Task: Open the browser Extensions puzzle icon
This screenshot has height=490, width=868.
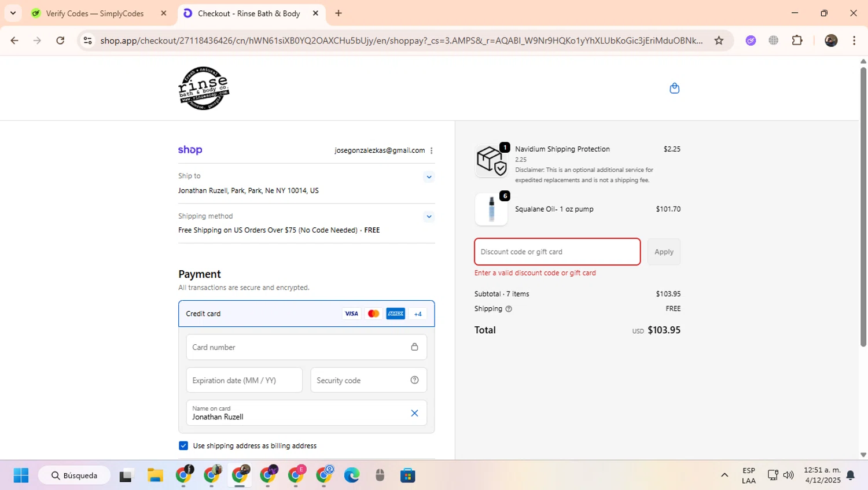Action: click(x=797, y=40)
